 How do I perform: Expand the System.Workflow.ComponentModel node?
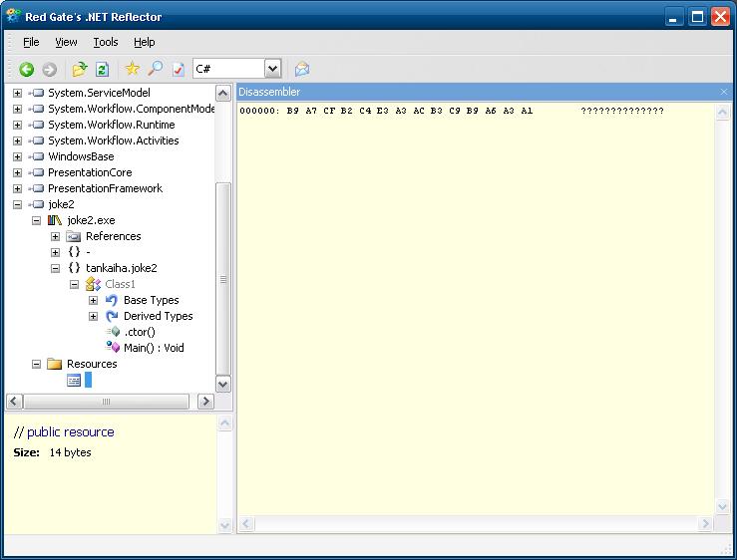[17, 109]
